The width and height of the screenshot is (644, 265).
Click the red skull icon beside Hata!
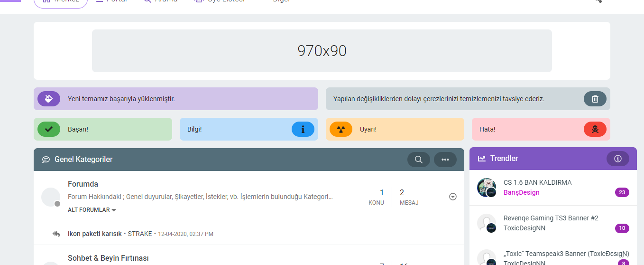point(595,129)
